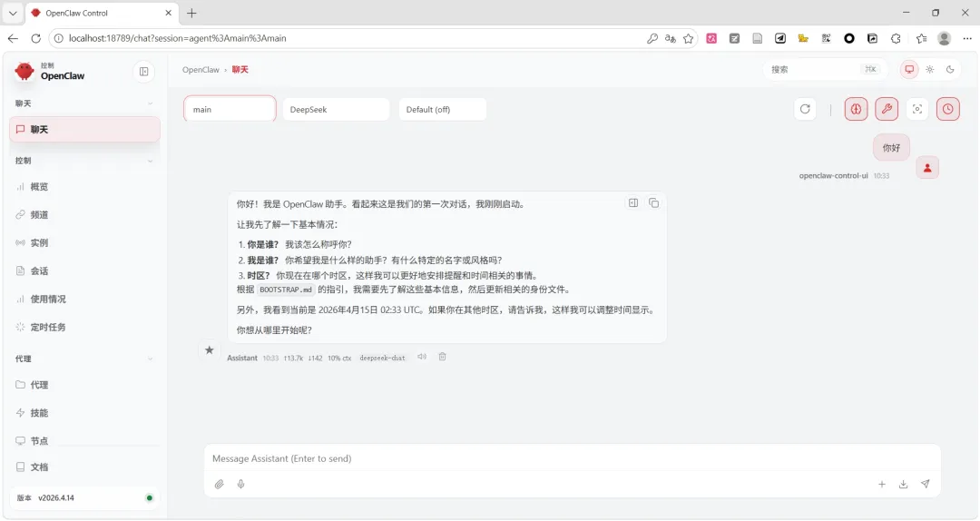The height and width of the screenshot is (521, 980).
Task: Click the deepseek-chat model label
Action: [x=383, y=358]
